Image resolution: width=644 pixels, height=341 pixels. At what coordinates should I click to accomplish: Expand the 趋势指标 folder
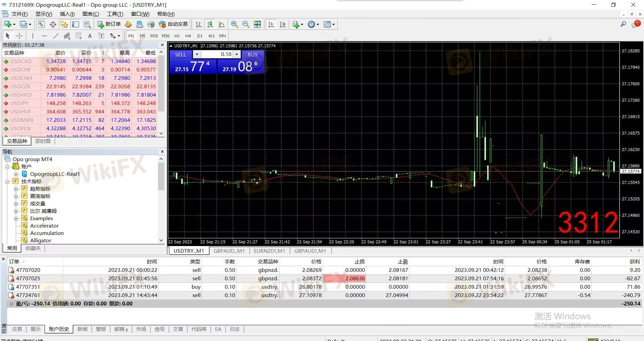(16, 189)
